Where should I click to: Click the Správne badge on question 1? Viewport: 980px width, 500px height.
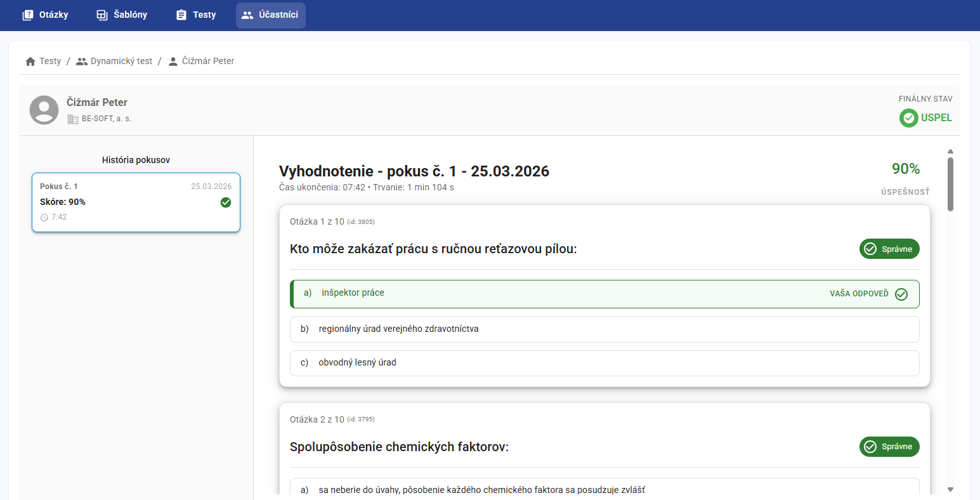pos(889,249)
